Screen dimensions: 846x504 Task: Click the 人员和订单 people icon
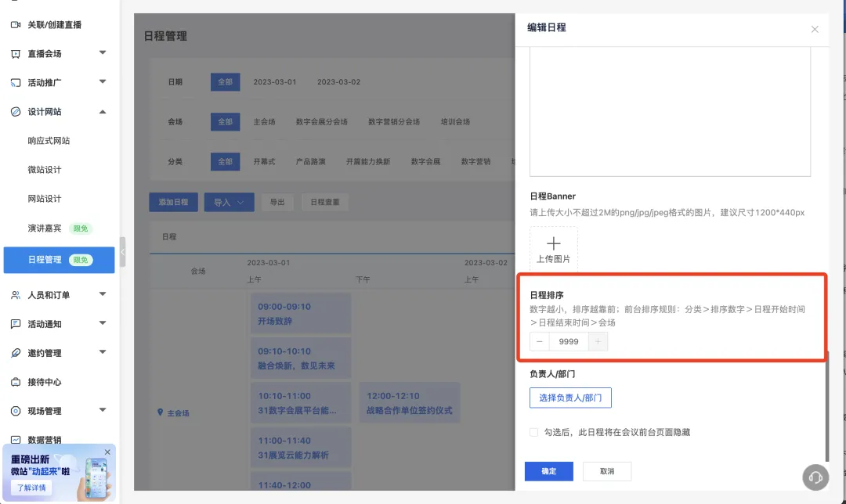pos(15,295)
